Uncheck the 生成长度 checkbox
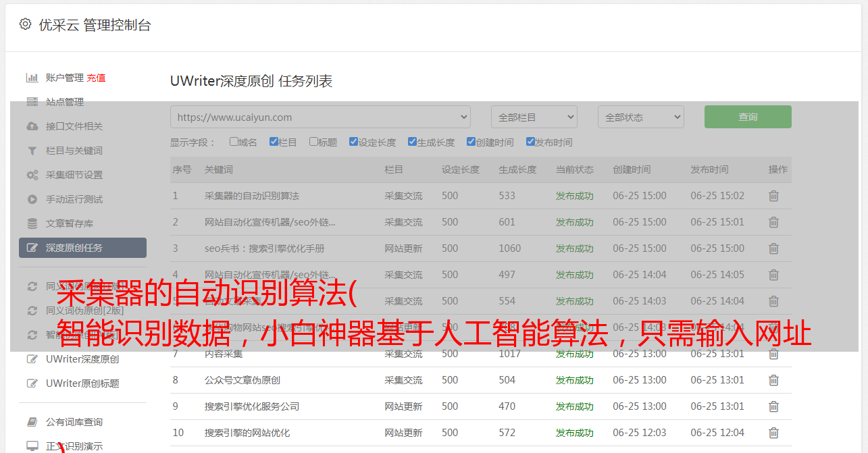This screenshot has height=453, width=868. tap(412, 142)
